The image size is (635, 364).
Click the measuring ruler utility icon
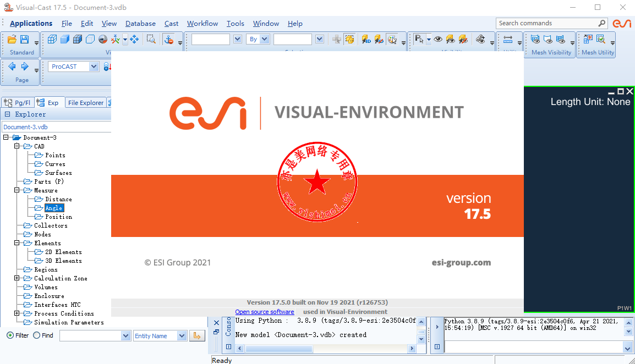click(508, 39)
